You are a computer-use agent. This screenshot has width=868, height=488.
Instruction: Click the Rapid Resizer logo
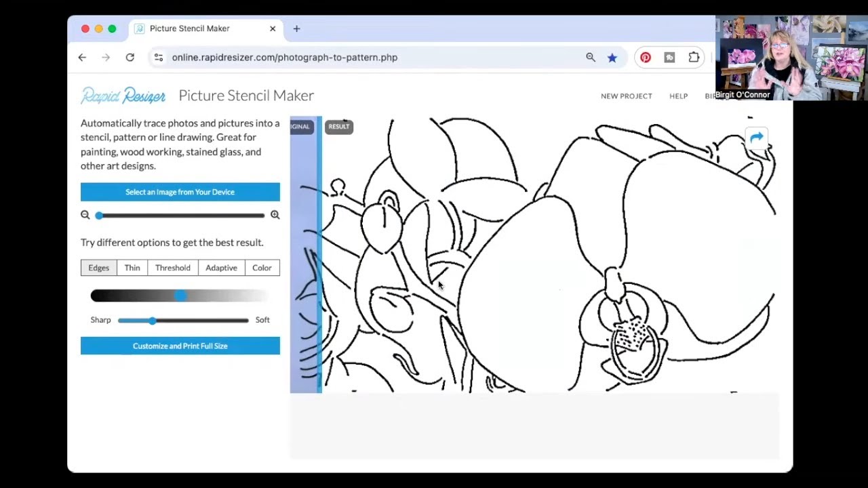(x=123, y=96)
